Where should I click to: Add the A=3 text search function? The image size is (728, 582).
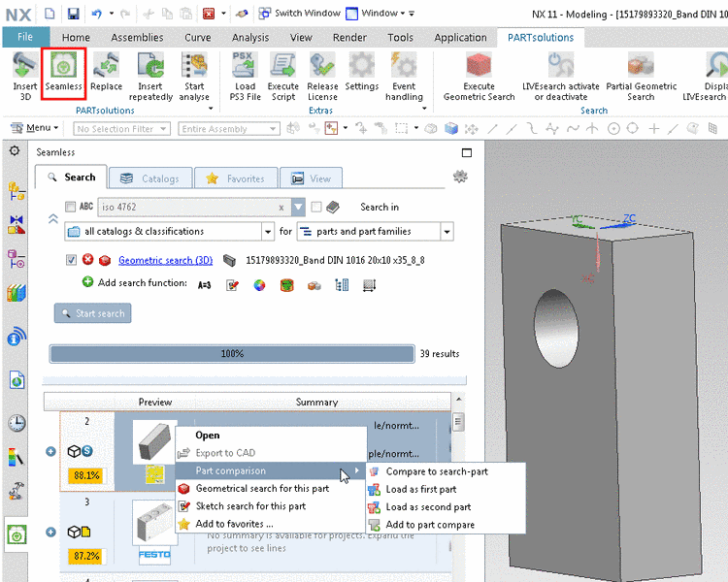click(x=204, y=285)
